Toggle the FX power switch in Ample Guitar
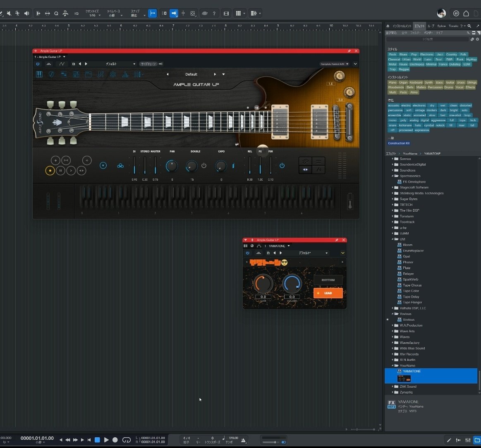Viewport: 481px width, 448px height. click(x=282, y=166)
